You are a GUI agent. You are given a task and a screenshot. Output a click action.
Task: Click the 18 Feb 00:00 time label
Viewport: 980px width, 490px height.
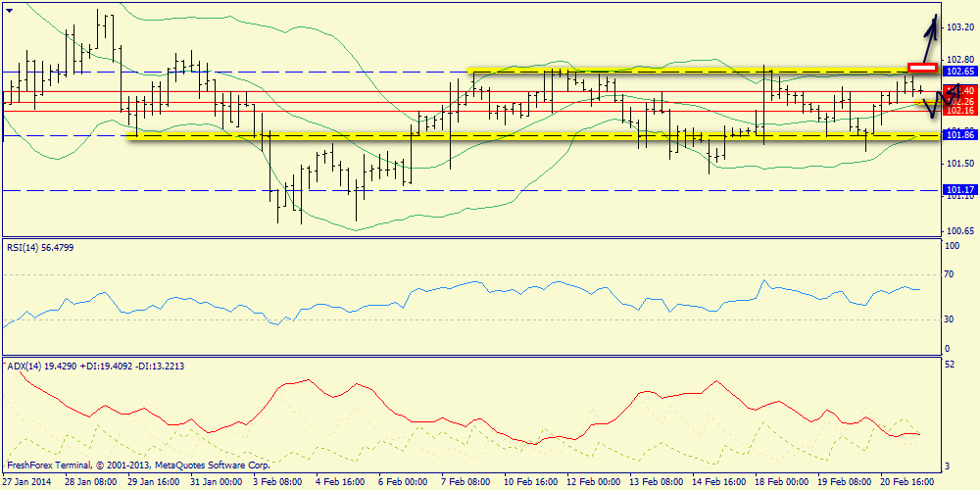781,482
